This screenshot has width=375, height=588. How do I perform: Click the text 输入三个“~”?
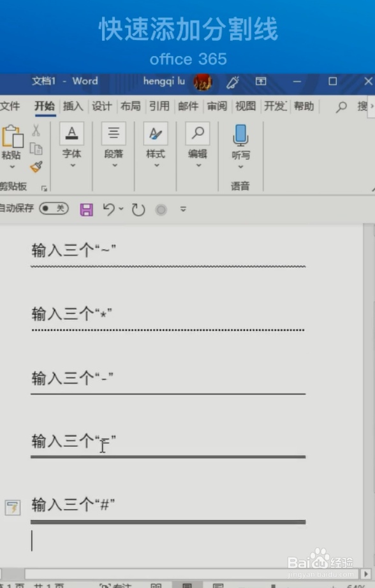coord(74,250)
